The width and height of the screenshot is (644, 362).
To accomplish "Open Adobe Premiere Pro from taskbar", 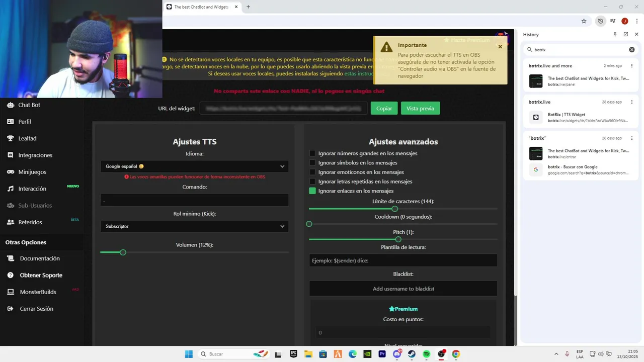I will (x=382, y=354).
